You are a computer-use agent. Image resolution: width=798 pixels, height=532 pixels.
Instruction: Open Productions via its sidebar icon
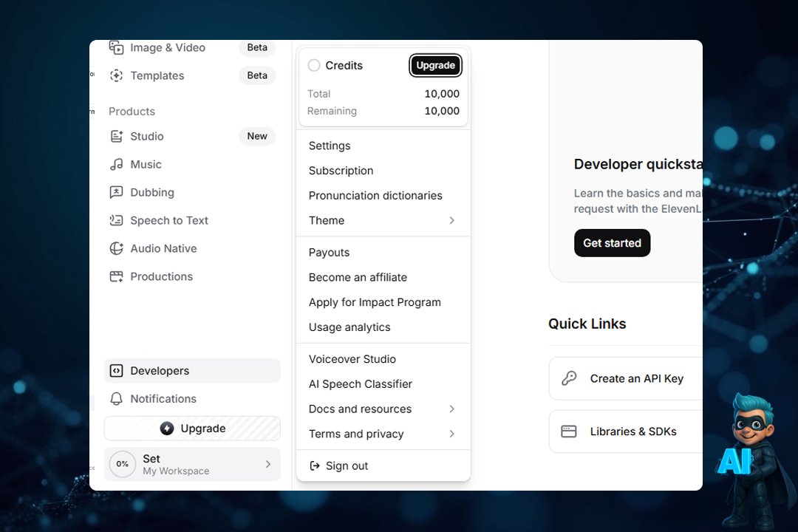pyautogui.click(x=116, y=276)
